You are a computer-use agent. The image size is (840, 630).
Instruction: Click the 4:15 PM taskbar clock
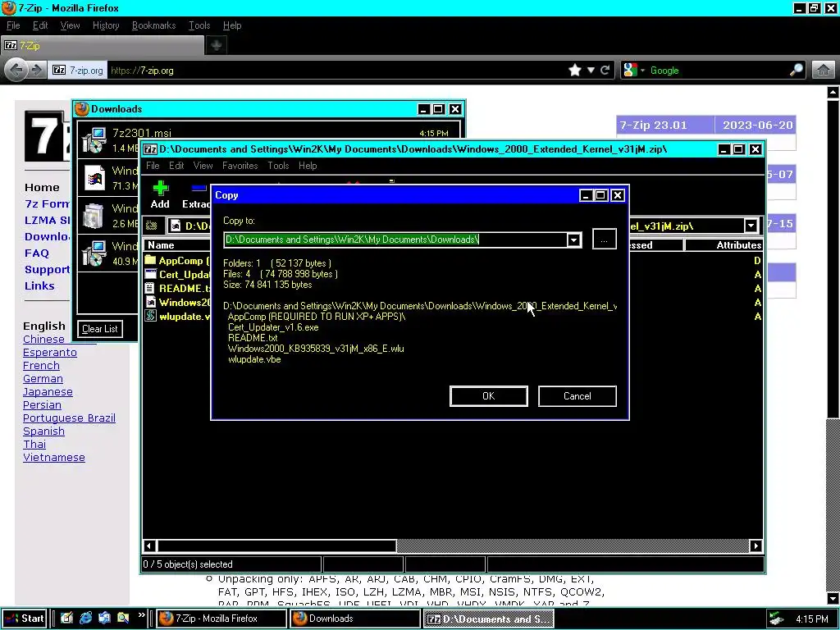point(811,619)
